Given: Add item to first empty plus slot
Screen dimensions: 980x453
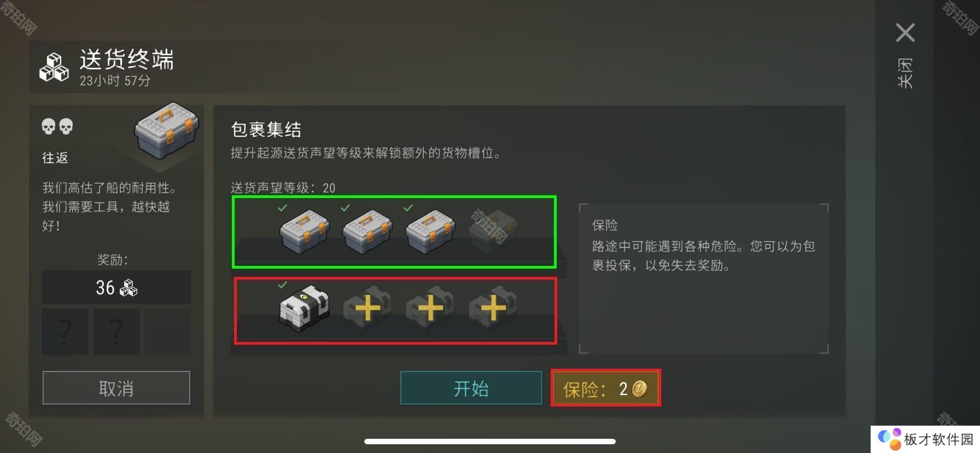Looking at the screenshot, I should point(367,308).
